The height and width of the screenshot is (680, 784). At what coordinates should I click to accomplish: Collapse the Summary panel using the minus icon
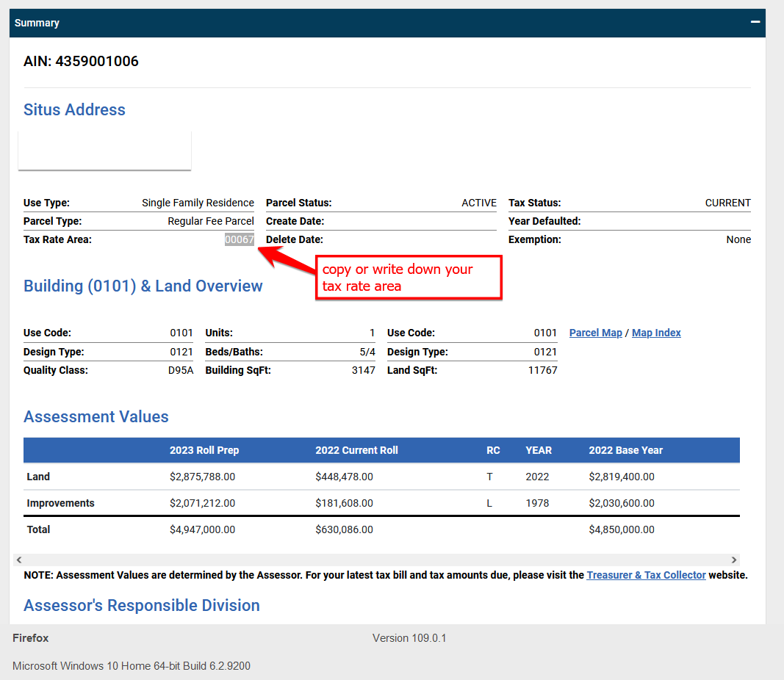pos(755,23)
